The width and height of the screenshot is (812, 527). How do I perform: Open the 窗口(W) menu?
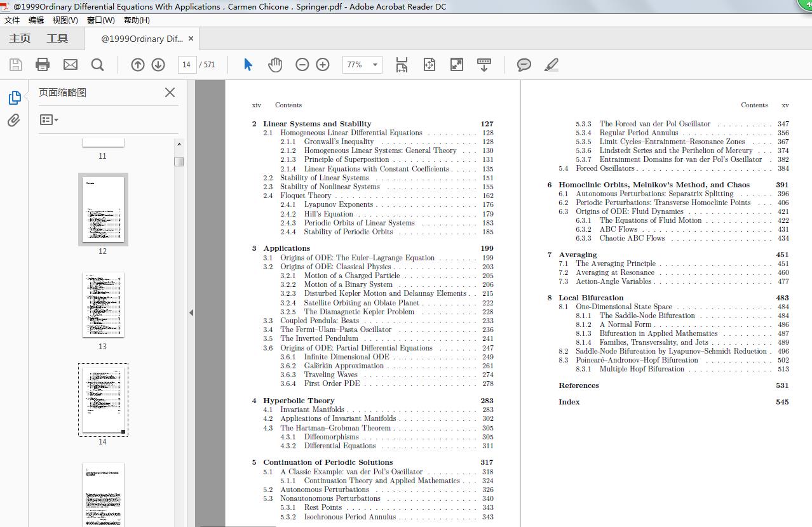(x=101, y=20)
